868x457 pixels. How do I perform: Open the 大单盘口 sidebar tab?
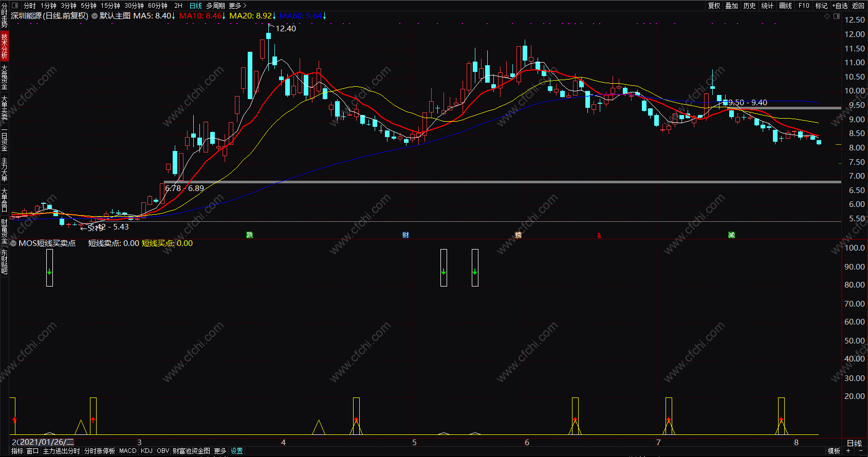pos(4,200)
